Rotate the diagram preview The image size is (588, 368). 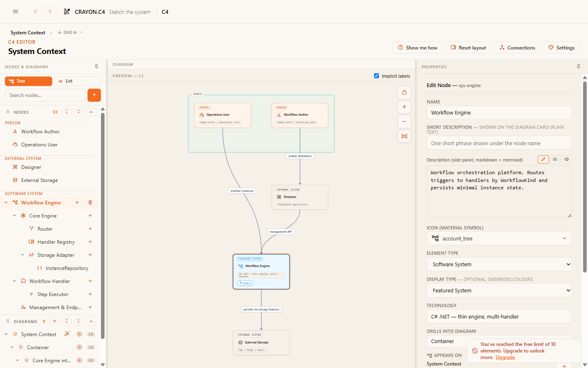click(x=404, y=92)
